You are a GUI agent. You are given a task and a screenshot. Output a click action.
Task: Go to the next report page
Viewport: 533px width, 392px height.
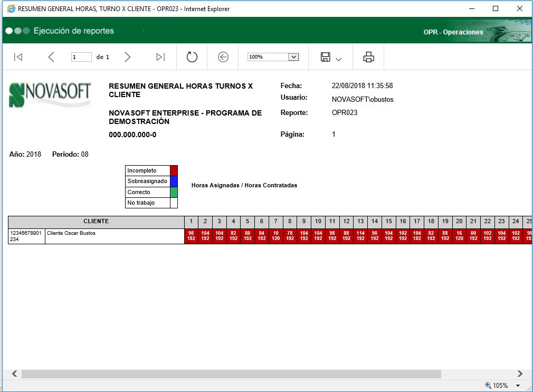(x=127, y=57)
